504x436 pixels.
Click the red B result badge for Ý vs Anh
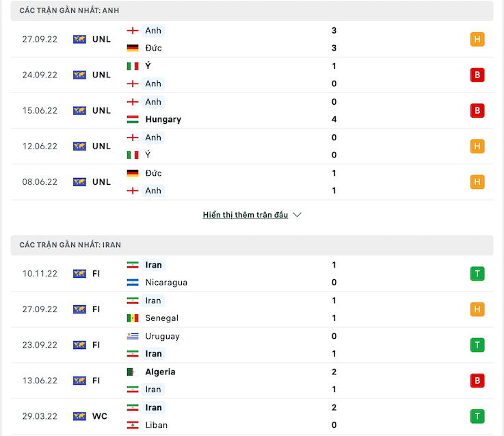click(477, 75)
